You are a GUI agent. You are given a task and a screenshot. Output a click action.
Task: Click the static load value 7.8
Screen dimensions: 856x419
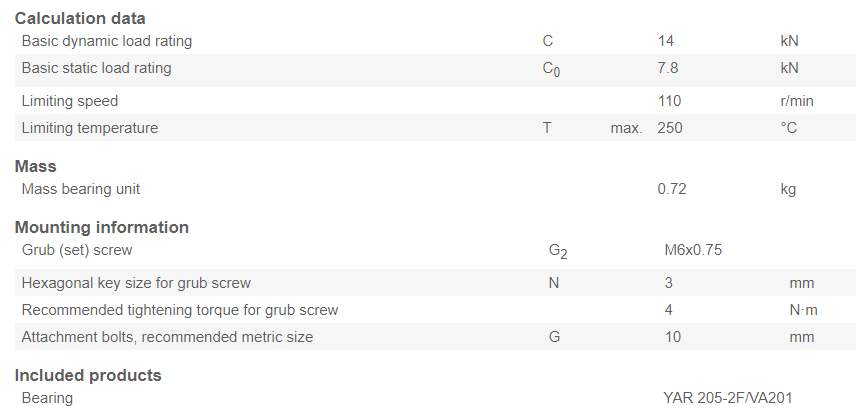[x=668, y=68]
